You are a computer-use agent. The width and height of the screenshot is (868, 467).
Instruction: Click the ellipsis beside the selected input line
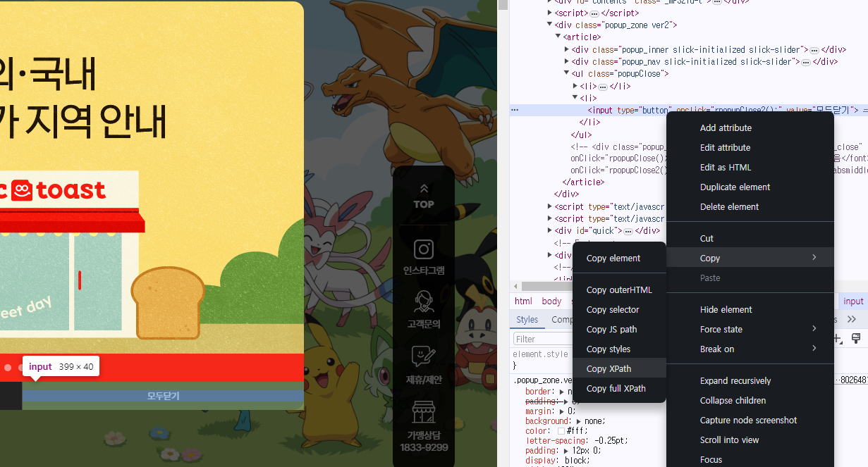click(x=515, y=110)
